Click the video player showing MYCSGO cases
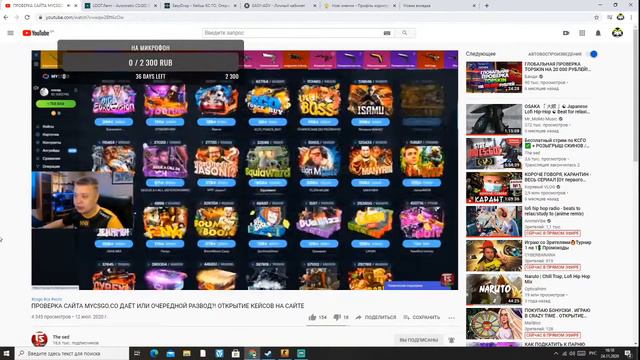 pyautogui.click(x=245, y=170)
